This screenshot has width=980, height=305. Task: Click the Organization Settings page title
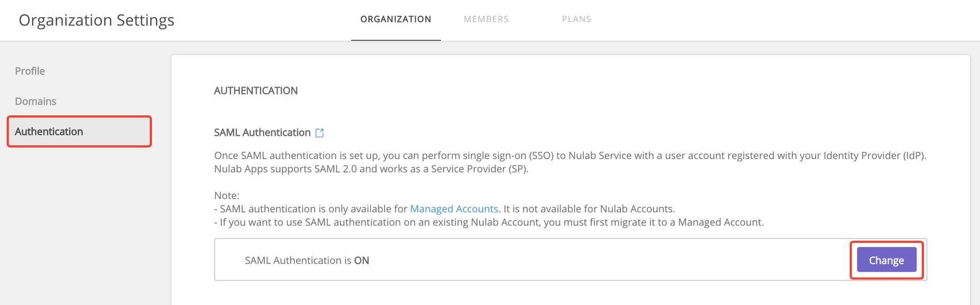(x=97, y=20)
